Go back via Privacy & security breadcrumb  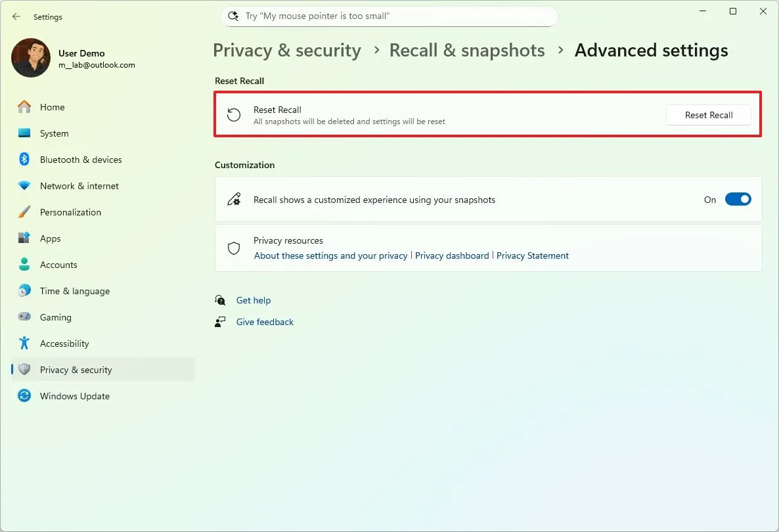point(286,50)
